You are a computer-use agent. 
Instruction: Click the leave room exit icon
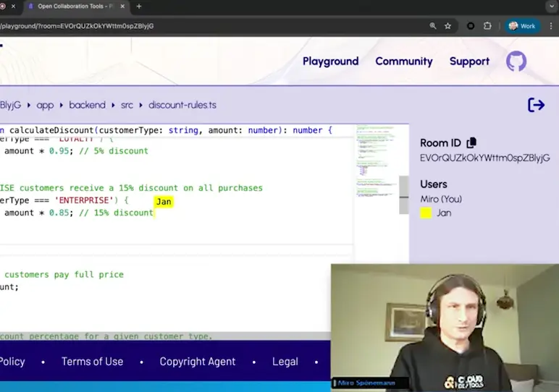click(x=536, y=105)
